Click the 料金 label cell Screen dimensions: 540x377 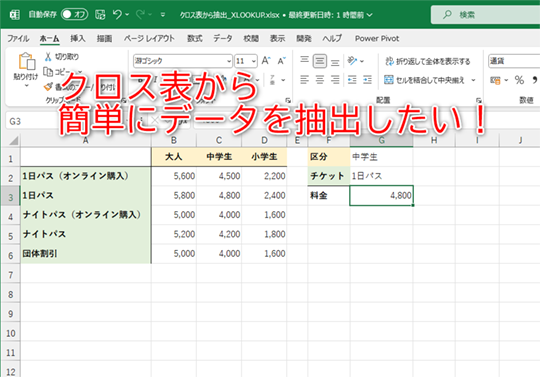pos(329,196)
